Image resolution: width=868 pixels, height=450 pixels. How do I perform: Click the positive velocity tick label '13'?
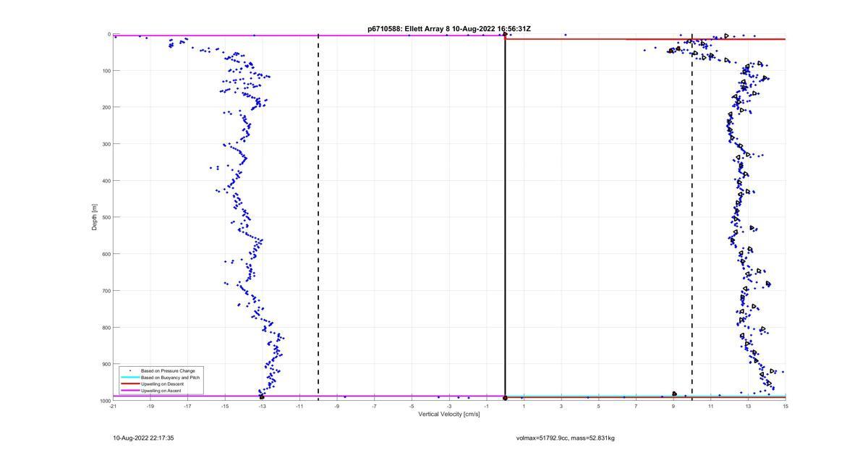748,407
